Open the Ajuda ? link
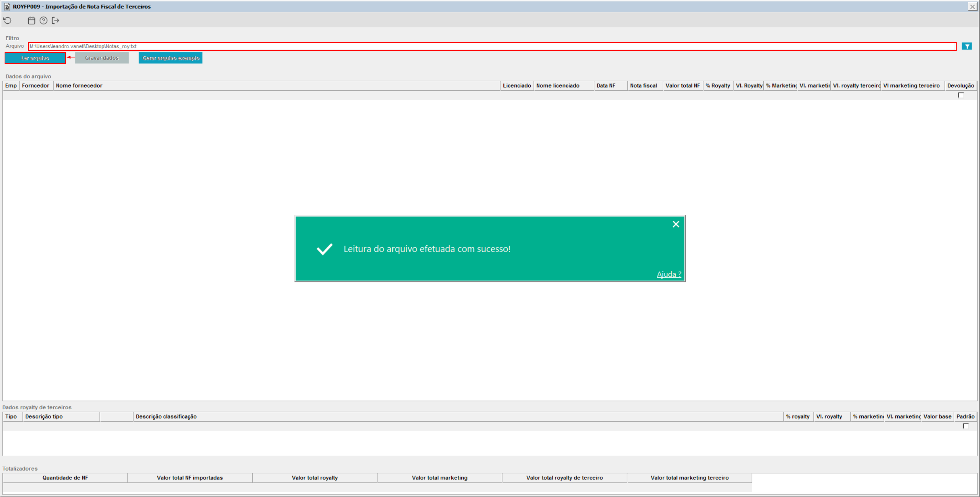980x497 pixels. [x=669, y=274]
